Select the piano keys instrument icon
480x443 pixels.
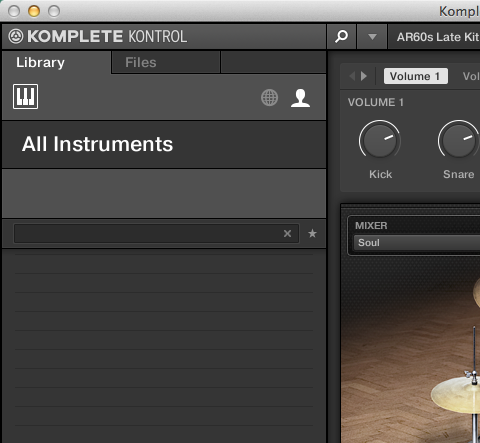25,97
